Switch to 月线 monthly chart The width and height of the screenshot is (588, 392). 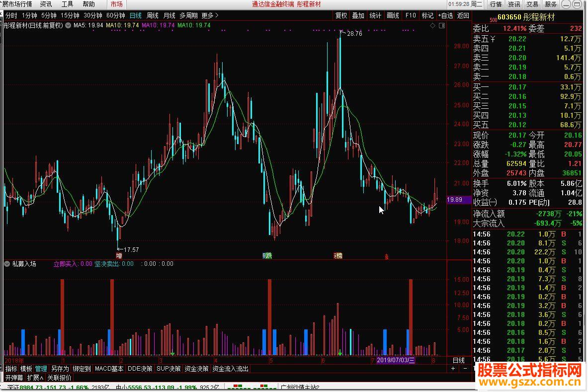[169, 15]
